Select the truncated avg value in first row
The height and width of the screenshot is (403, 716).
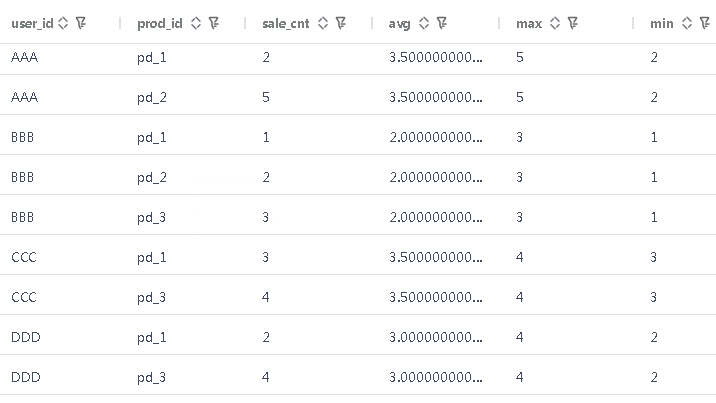pos(435,57)
